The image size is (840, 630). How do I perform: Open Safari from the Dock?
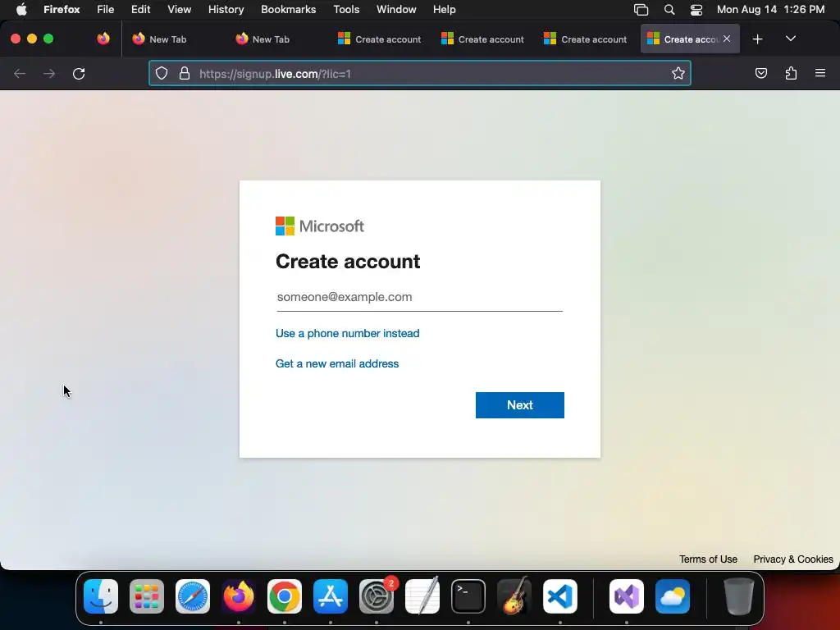(193, 596)
